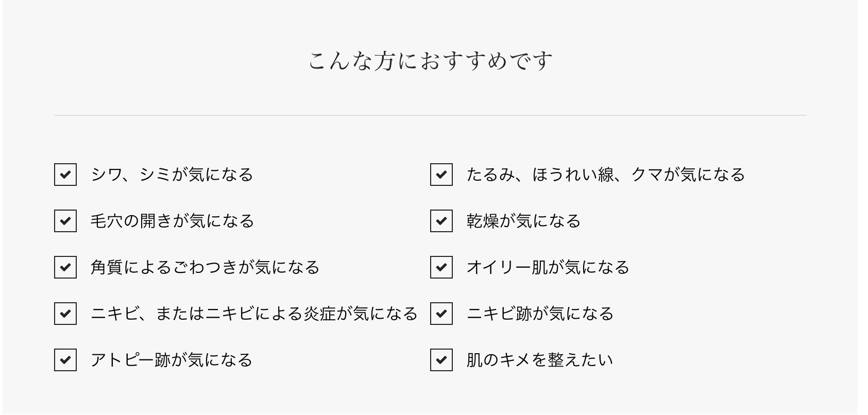Toggle the たるみ、ほうれい線、クマ checkbox

[x=441, y=175]
